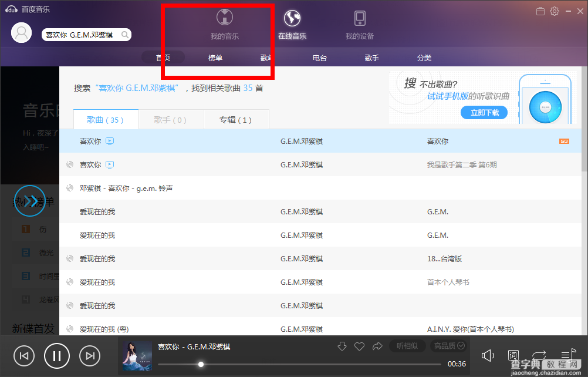Open the playlist queue icon
588x377 pixels.
click(x=568, y=354)
